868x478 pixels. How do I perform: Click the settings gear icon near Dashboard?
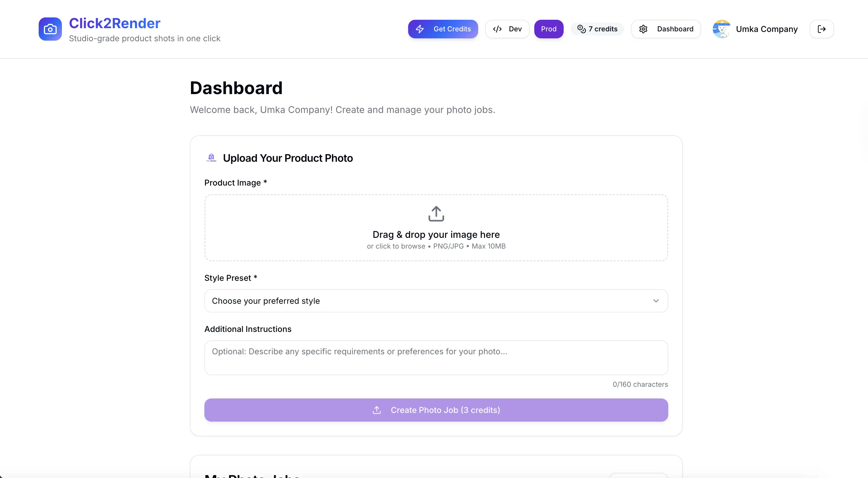click(x=644, y=29)
